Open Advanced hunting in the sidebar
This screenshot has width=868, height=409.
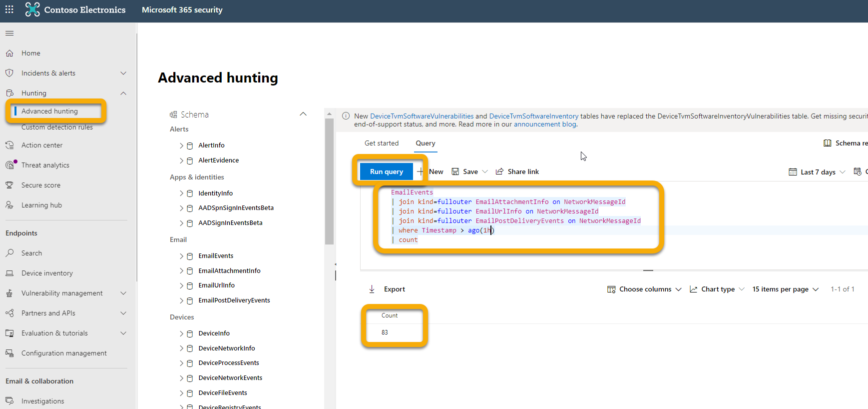pos(49,111)
